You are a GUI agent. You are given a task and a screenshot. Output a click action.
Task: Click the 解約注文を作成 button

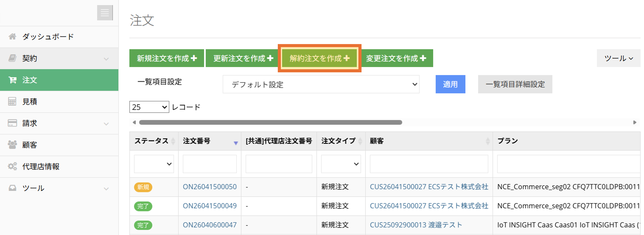pyautogui.click(x=319, y=58)
